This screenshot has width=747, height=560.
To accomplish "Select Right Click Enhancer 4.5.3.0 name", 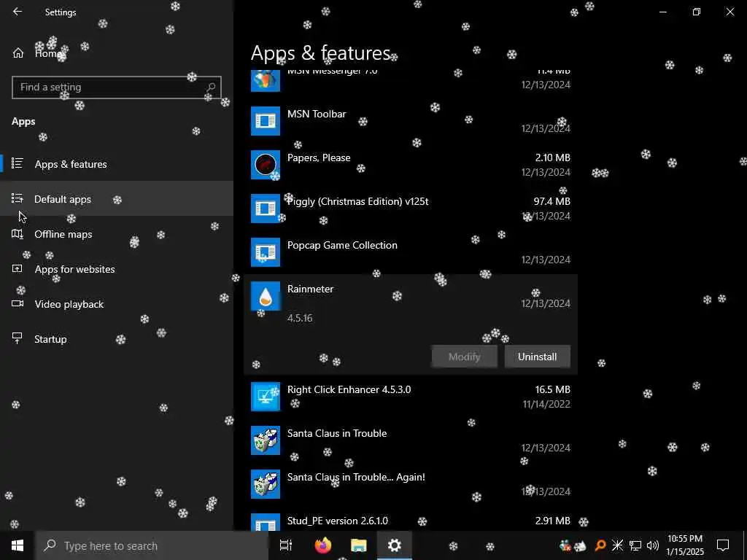I will [x=349, y=389].
